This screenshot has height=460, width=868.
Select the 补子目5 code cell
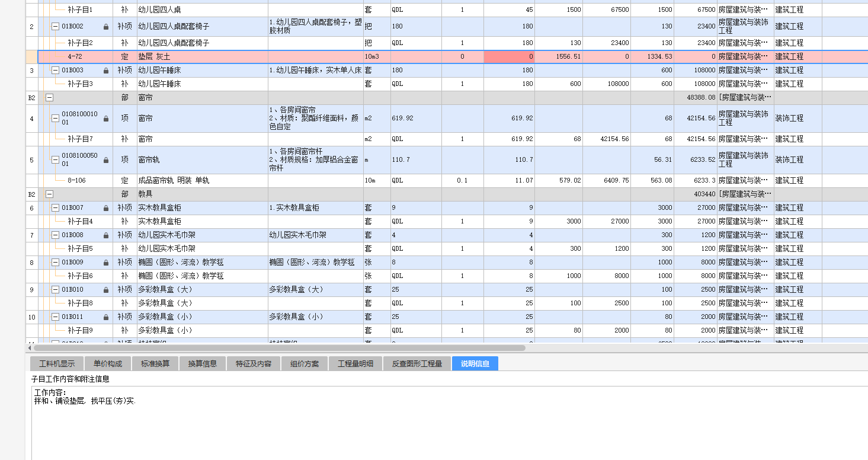point(75,249)
